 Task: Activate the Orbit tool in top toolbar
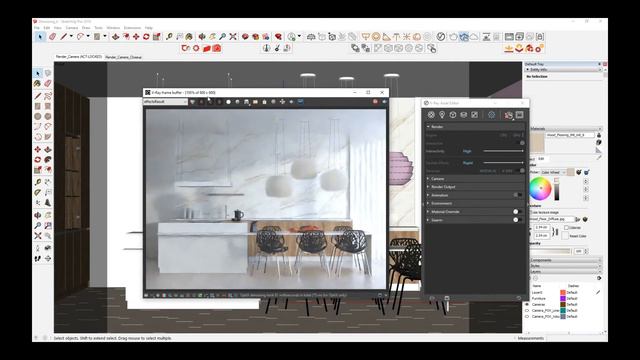202,37
